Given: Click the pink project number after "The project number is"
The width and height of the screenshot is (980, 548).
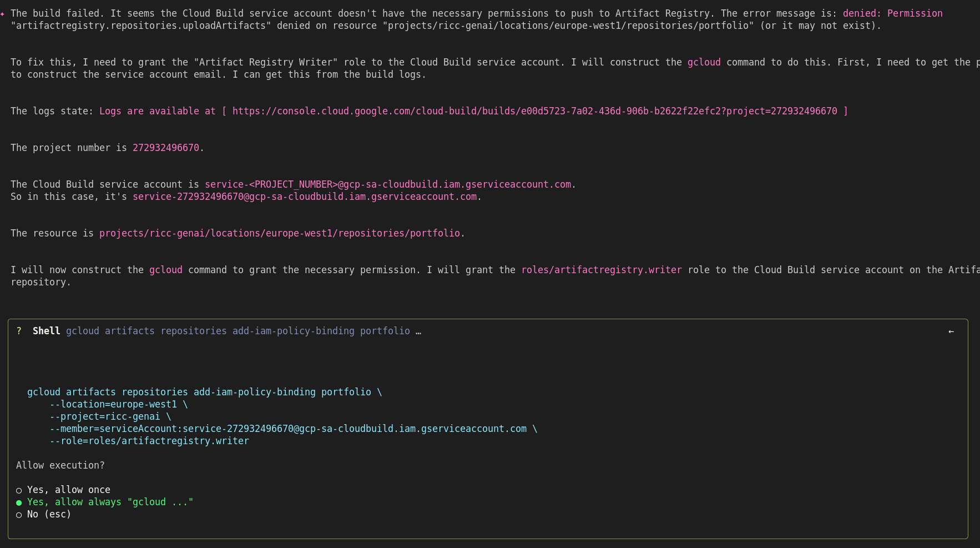Looking at the screenshot, I should 165,148.
